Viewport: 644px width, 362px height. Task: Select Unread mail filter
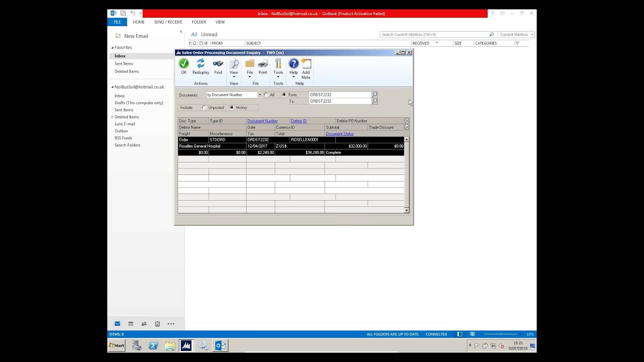209,35
